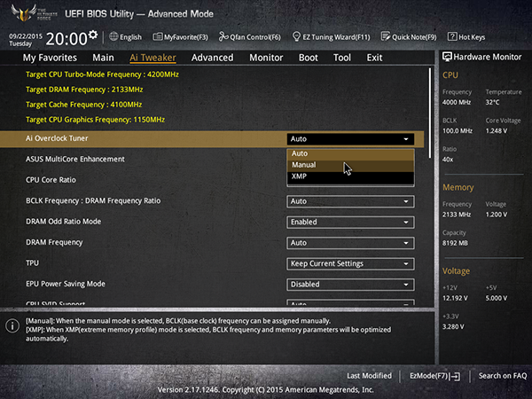
Task: Click the Memory heading in Hardware Monitor
Action: (458, 187)
